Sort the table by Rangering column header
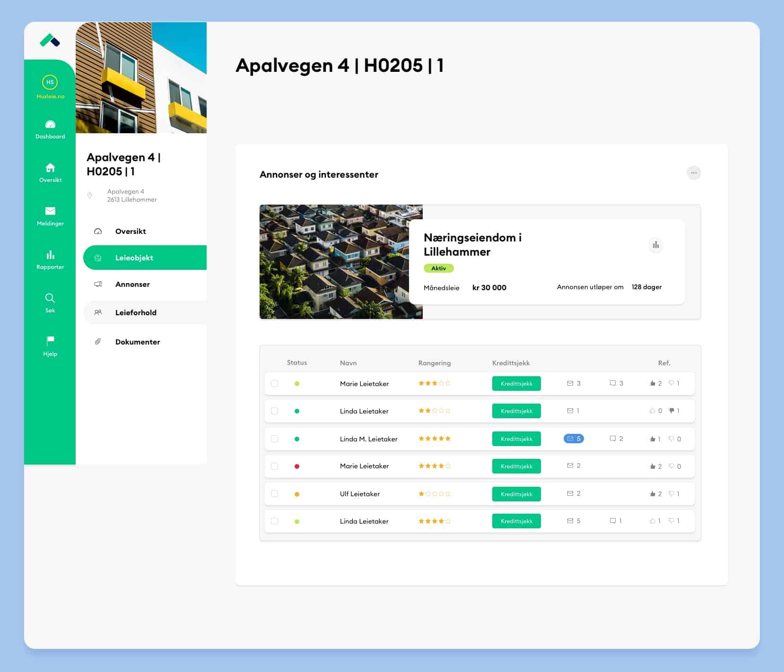 [434, 363]
